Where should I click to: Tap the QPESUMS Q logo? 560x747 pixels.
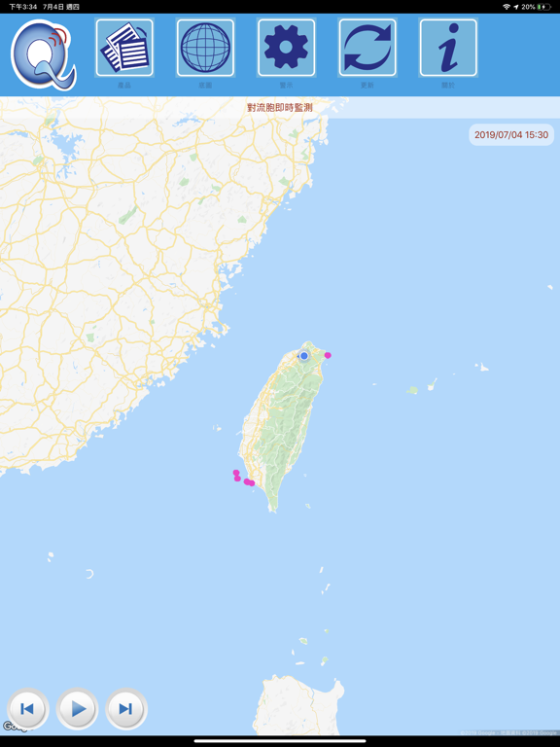(44, 54)
